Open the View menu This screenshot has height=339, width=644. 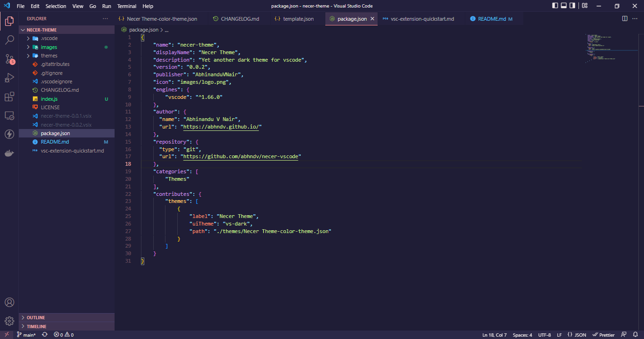(78, 6)
